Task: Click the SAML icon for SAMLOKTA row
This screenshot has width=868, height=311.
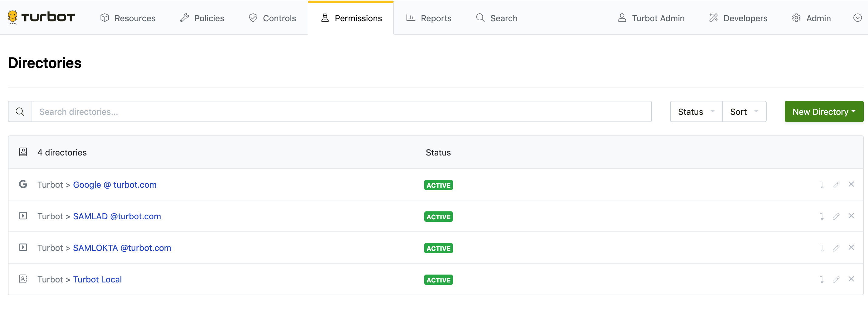Action: point(23,248)
